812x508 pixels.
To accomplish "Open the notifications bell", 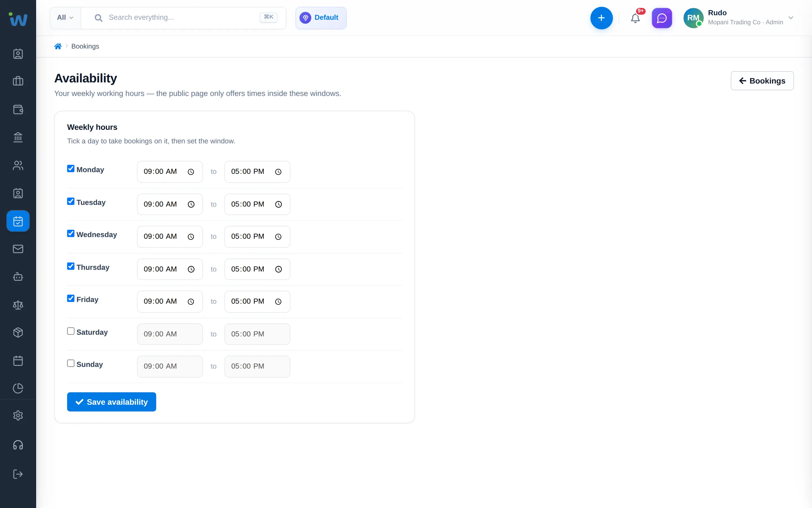I will point(635,18).
